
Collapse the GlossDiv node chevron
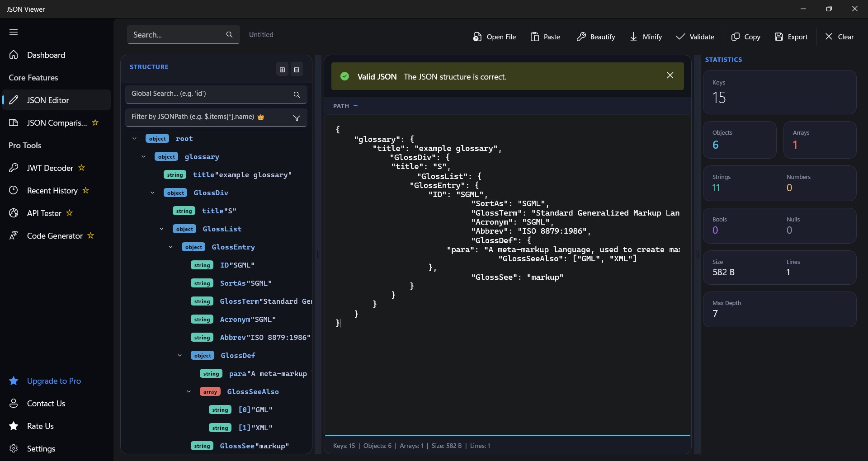(152, 193)
